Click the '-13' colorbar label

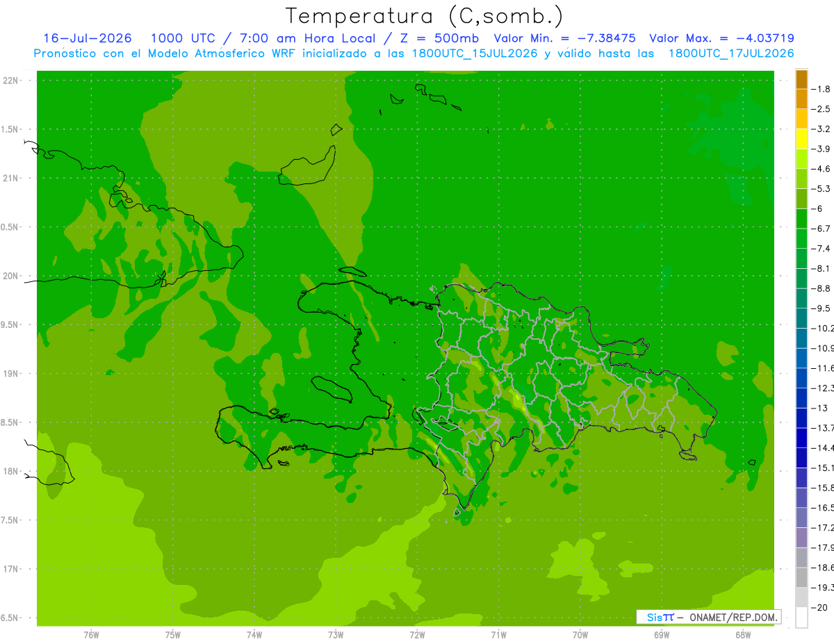[819, 408]
